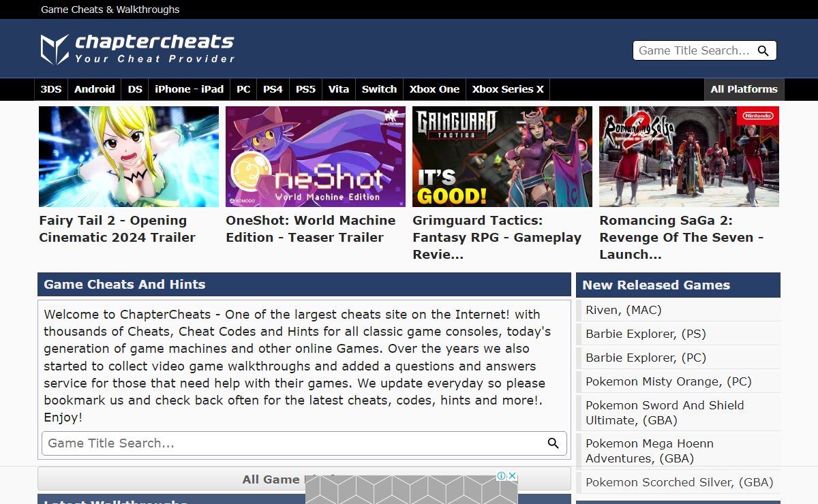Viewport: 818px width, 504px height.
Task: Open the Android platform tab
Action: pos(95,89)
